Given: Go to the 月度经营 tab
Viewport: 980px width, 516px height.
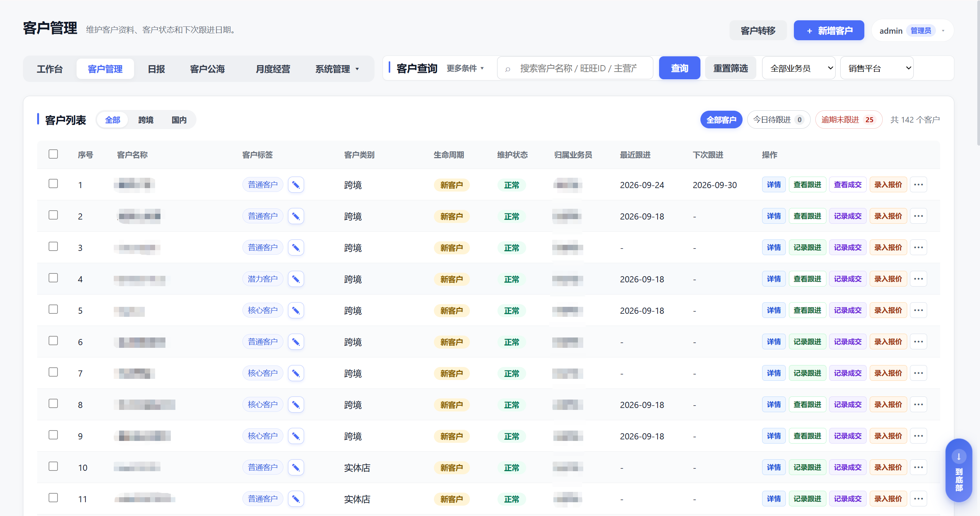Looking at the screenshot, I should tap(273, 69).
